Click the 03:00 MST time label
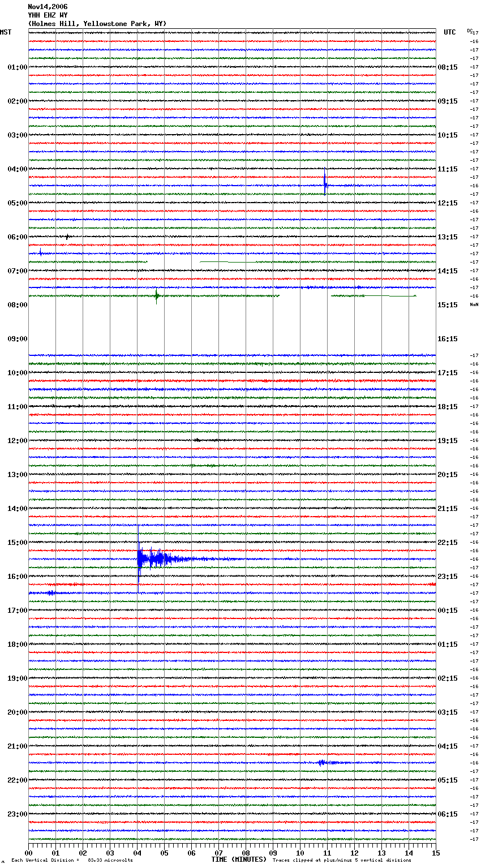This screenshot has height=868, width=481. tap(18, 135)
